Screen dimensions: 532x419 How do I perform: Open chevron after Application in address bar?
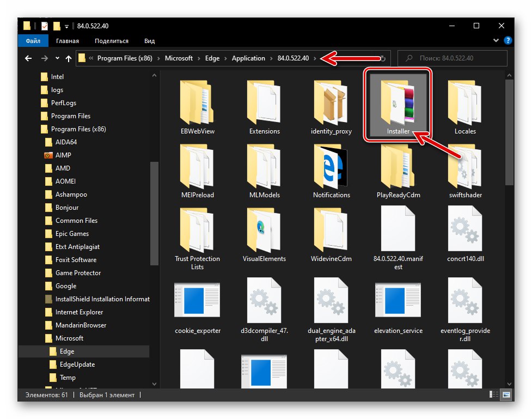pos(271,58)
